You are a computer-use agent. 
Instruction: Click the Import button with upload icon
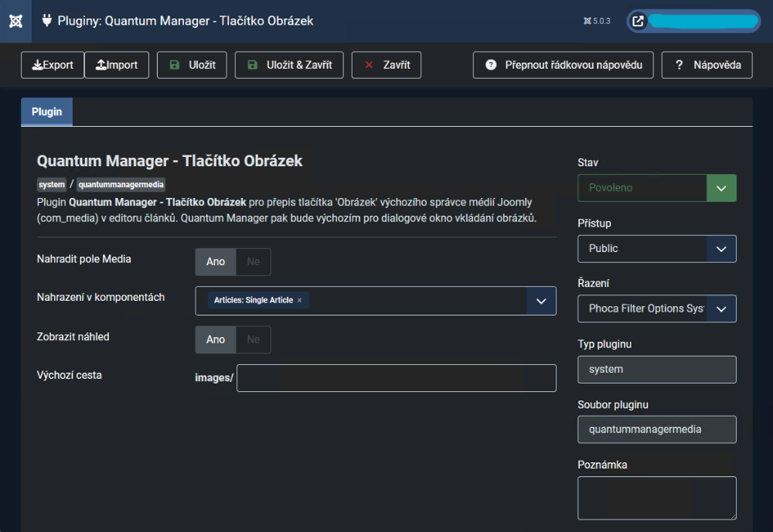click(x=117, y=65)
